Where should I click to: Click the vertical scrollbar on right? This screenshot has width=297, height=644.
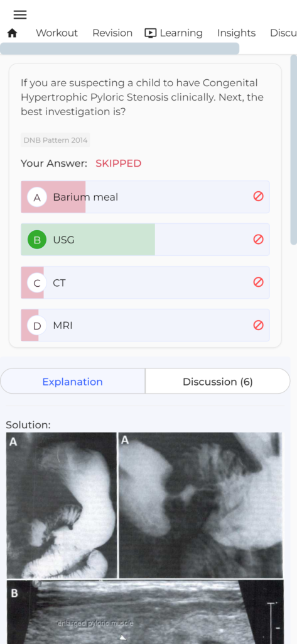tap(294, 150)
